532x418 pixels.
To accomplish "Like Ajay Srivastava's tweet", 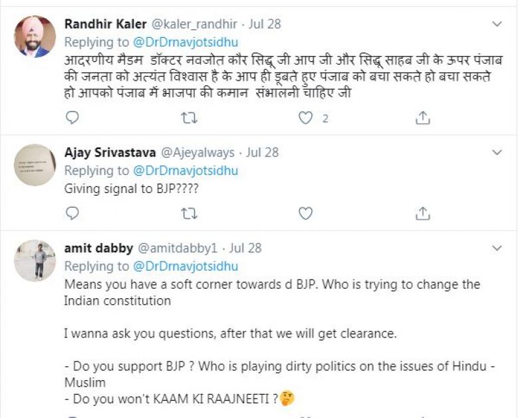I will [x=305, y=214].
